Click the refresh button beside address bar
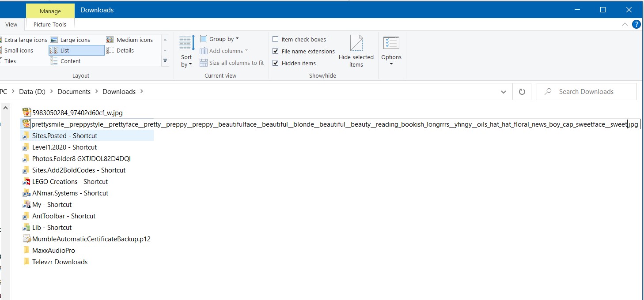This screenshot has width=644, height=300. pos(522,92)
